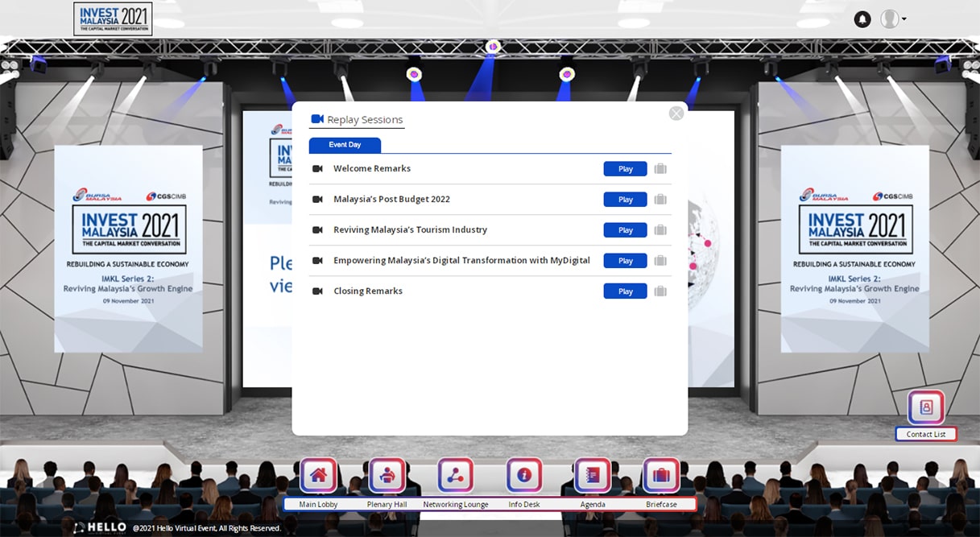The image size is (980, 537).
Task: Open the Contact List icon
Action: coord(926,407)
